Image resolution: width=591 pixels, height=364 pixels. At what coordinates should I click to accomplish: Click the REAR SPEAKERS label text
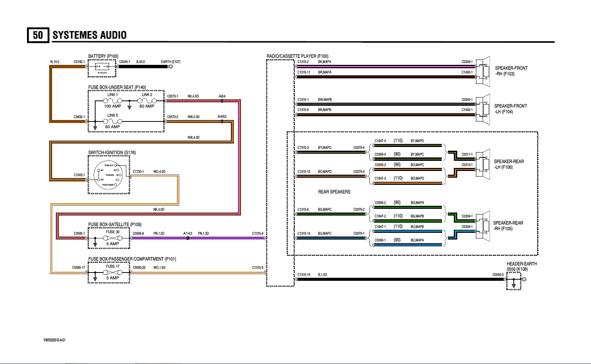334,192
